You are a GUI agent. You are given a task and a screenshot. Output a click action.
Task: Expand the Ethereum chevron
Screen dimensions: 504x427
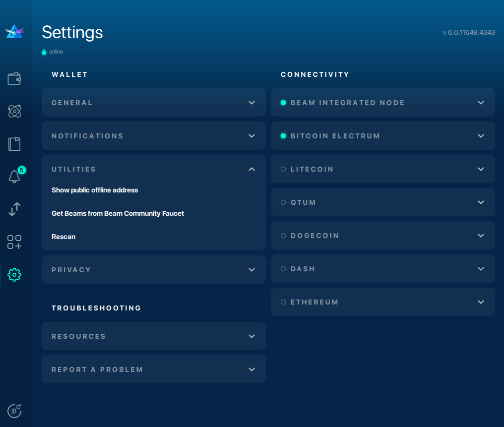pos(481,302)
